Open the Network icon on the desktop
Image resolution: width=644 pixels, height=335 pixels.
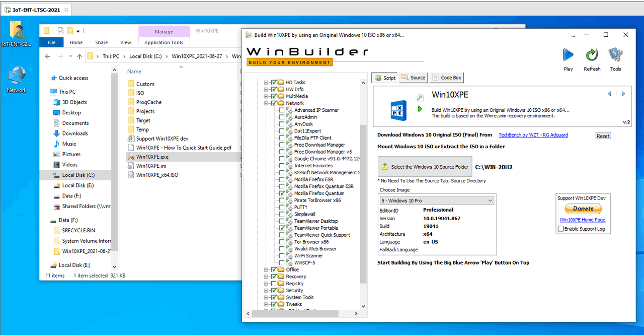pyautogui.click(x=17, y=80)
